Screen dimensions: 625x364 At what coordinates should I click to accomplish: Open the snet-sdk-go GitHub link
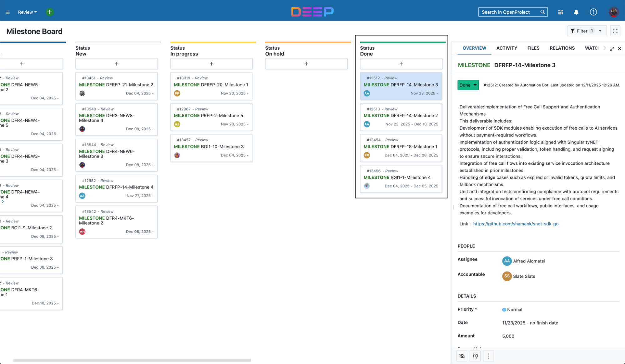[516, 224]
